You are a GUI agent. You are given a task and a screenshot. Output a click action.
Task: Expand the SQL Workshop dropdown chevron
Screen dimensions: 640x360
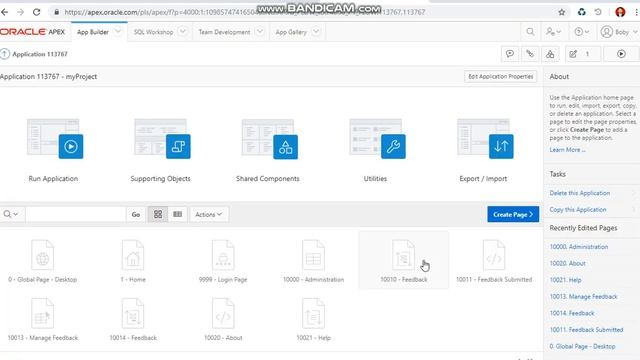182,31
